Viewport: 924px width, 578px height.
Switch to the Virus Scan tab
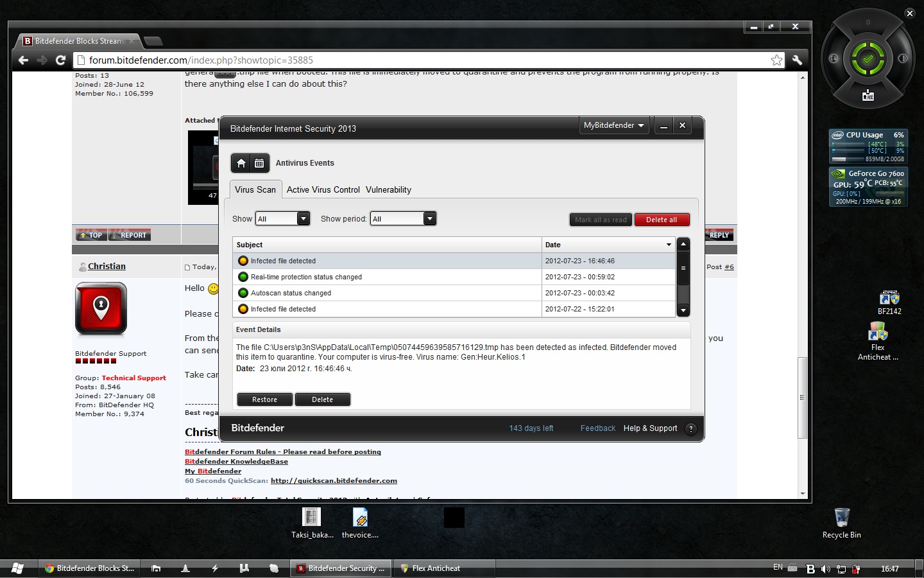pyautogui.click(x=255, y=189)
